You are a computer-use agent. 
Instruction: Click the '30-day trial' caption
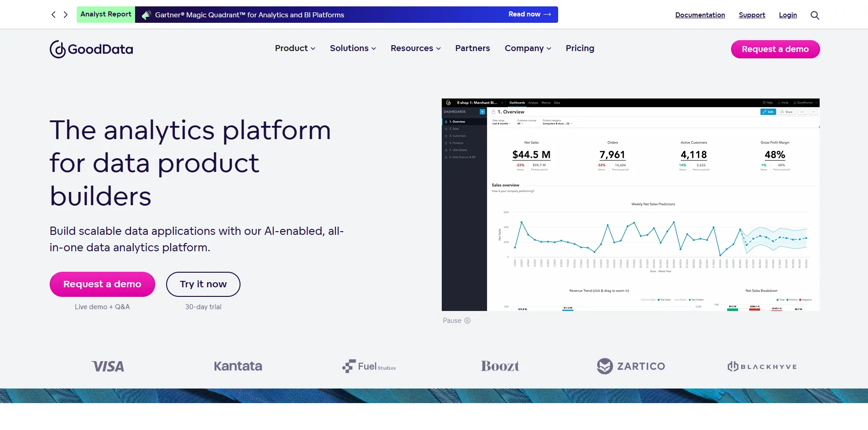pyautogui.click(x=203, y=307)
